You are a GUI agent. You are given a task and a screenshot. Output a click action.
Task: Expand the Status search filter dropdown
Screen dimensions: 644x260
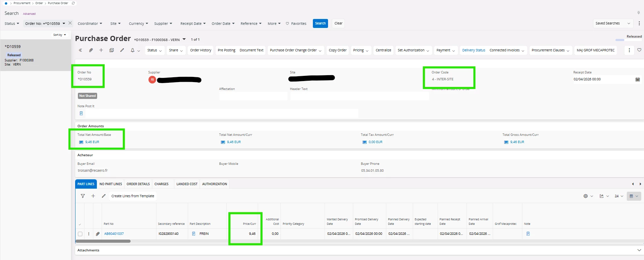click(12, 23)
